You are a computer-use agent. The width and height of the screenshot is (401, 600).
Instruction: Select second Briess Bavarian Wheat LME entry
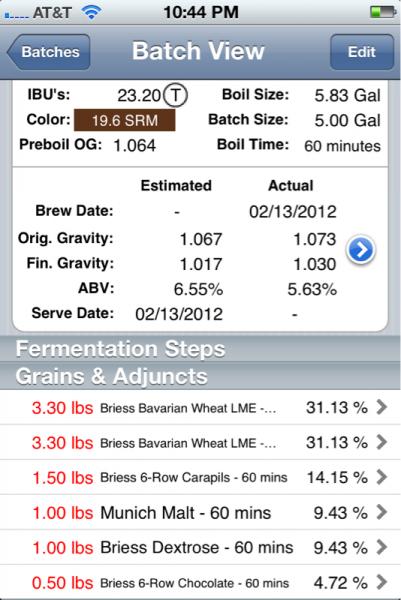pyautogui.click(x=200, y=442)
